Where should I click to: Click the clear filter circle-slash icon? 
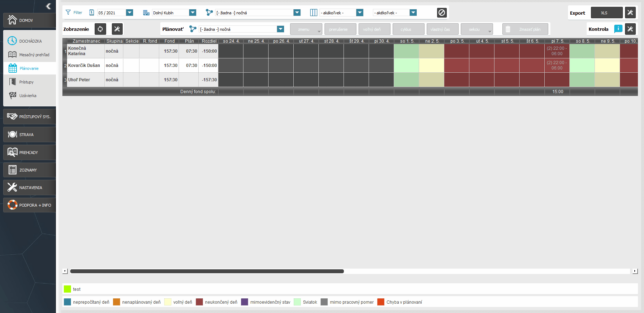(x=442, y=13)
